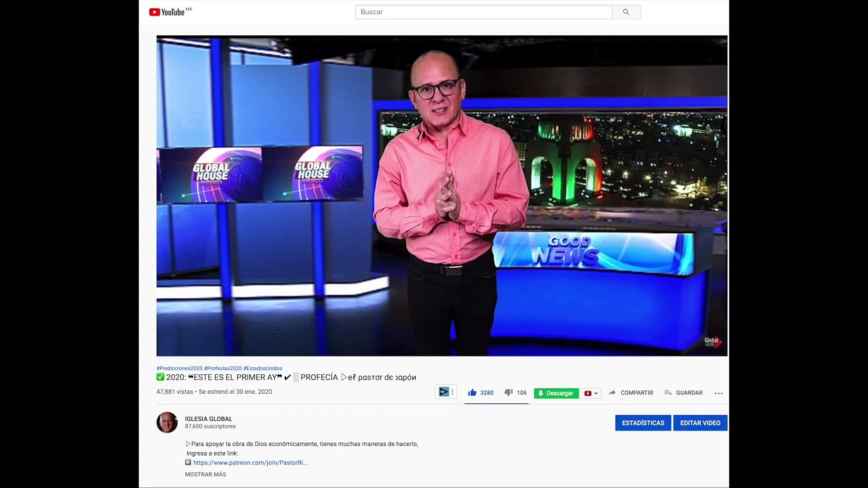Viewport: 868px width, 488px height.
Task: Dislike the video with thumbs down
Action: pos(509,392)
